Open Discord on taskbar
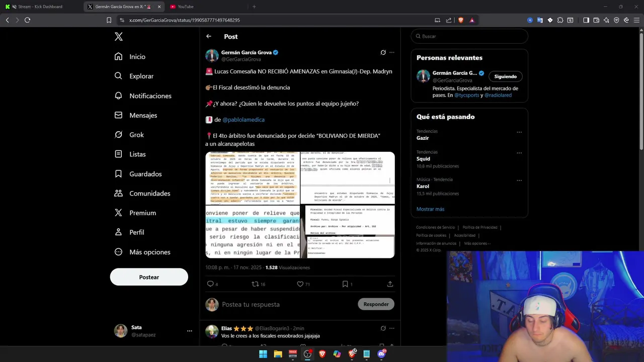Image resolution: width=644 pixels, height=362 pixels. [381, 354]
